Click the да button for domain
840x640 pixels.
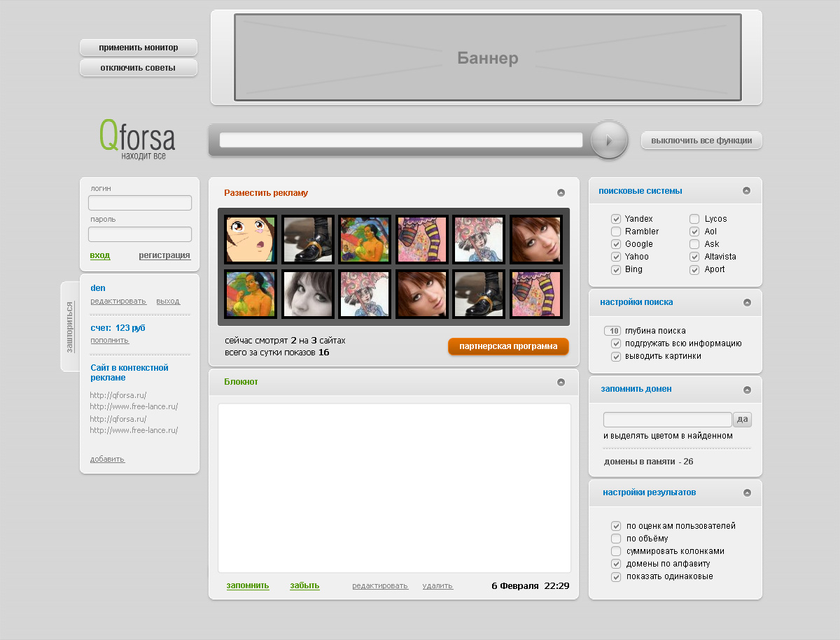(743, 420)
